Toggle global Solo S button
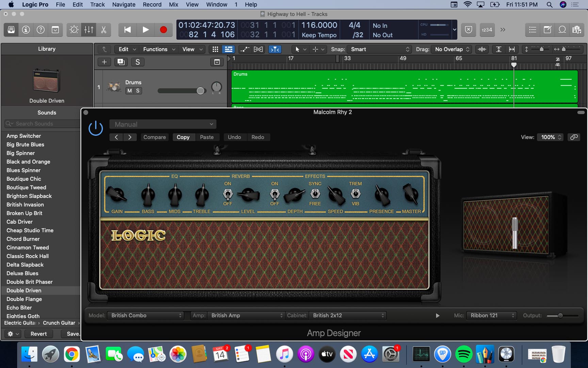This screenshot has width=588, height=368. 137,62
